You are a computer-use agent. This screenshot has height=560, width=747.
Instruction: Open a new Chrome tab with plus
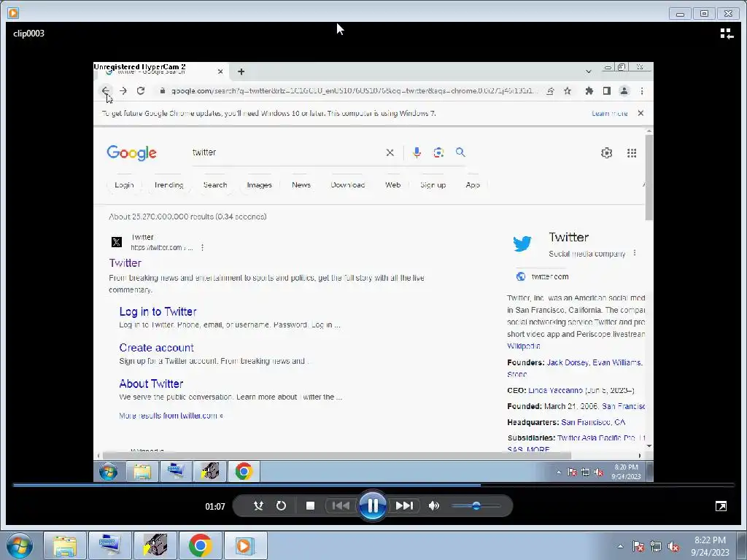241,71
